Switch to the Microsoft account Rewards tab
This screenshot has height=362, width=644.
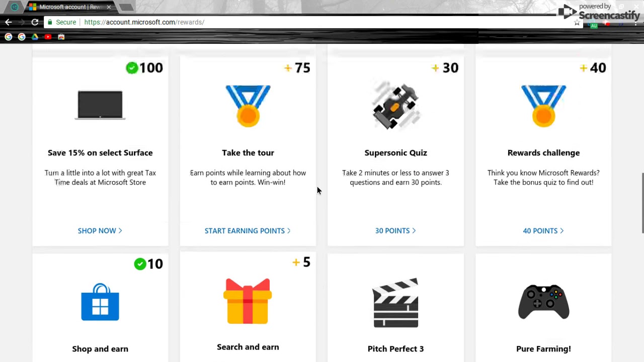(70, 7)
